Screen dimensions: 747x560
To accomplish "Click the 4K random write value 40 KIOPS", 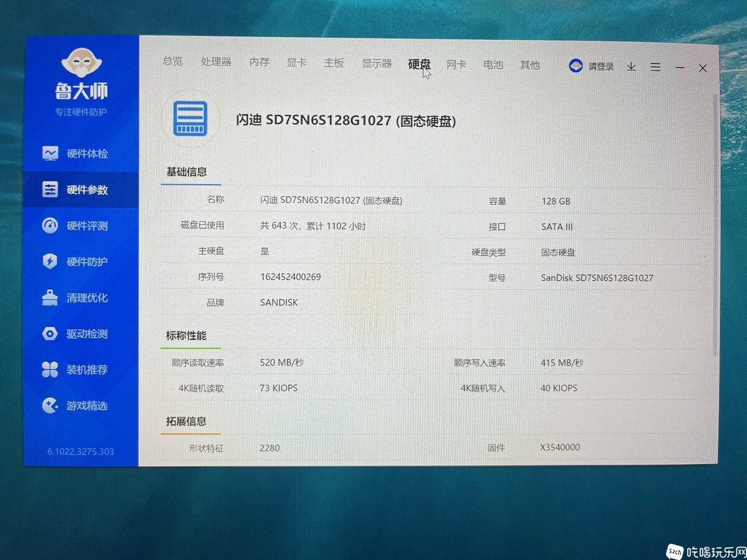I will (559, 388).
